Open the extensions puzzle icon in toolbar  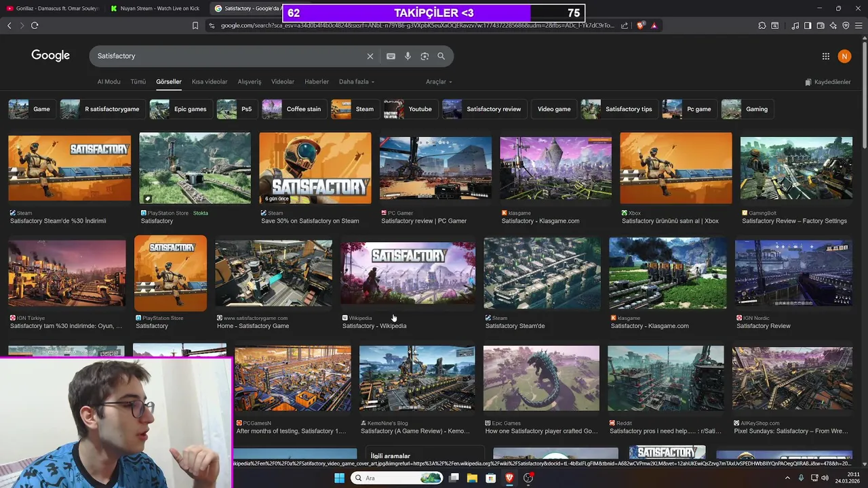click(762, 26)
